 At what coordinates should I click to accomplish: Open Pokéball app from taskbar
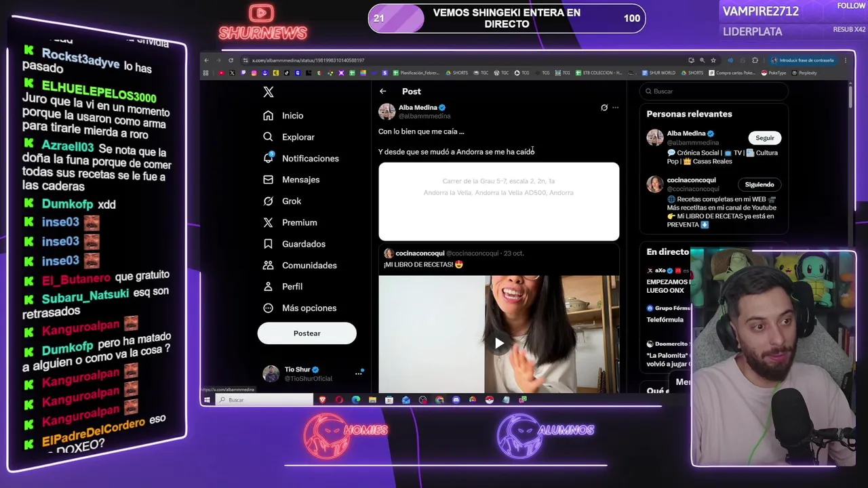coord(489,400)
